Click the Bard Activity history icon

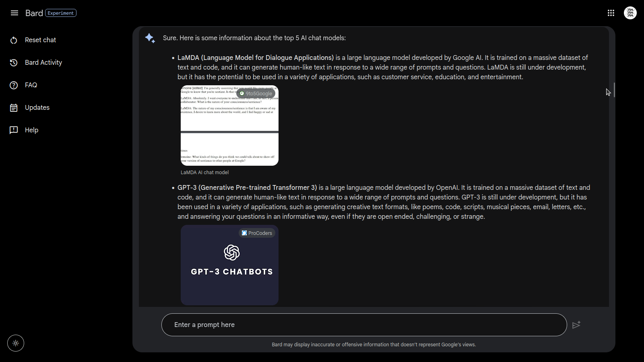click(x=14, y=63)
